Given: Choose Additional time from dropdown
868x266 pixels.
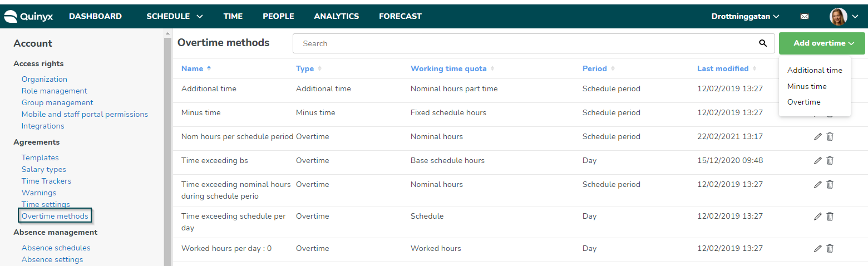Looking at the screenshot, I should tap(815, 70).
